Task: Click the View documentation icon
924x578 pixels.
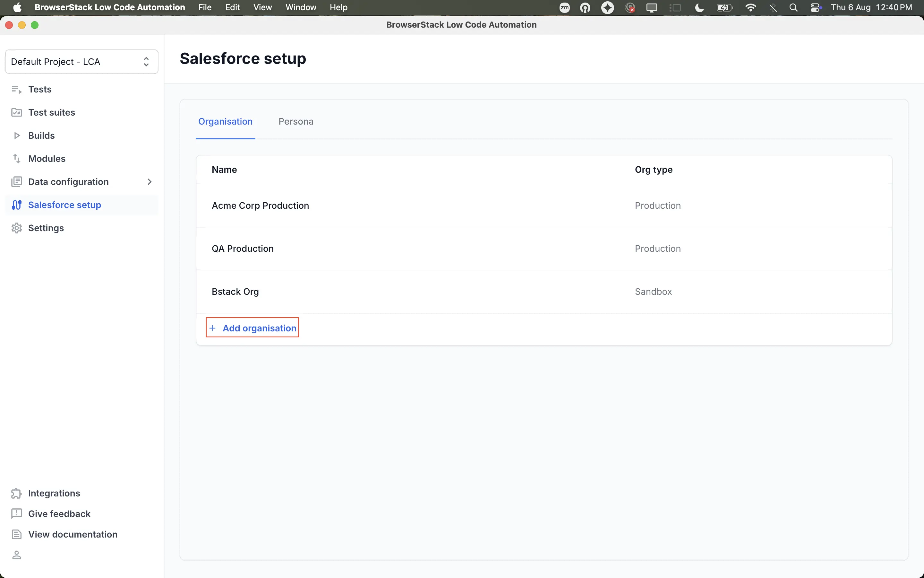Action: click(16, 534)
